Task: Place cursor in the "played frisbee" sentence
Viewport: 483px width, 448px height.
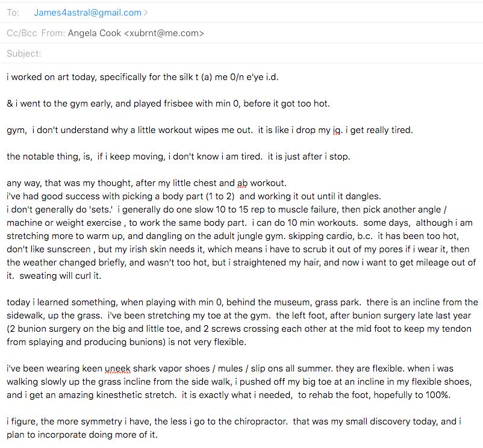Action: (x=168, y=104)
